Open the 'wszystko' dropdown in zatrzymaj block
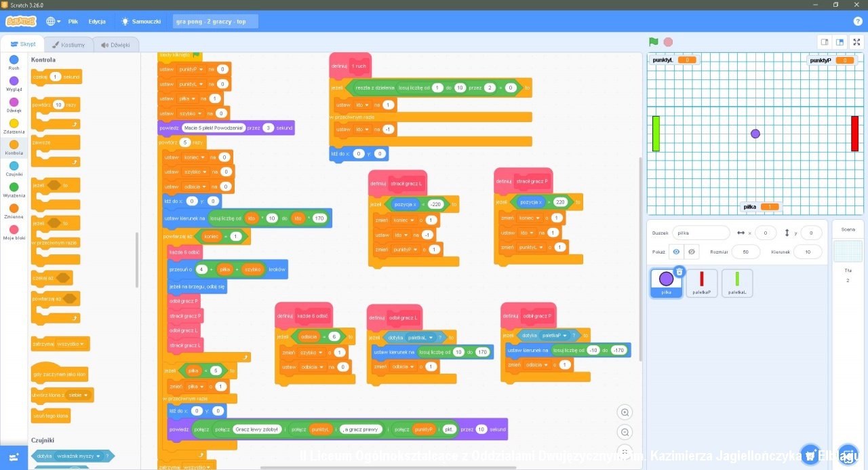Screen dimensions: 868x470 point(82,344)
